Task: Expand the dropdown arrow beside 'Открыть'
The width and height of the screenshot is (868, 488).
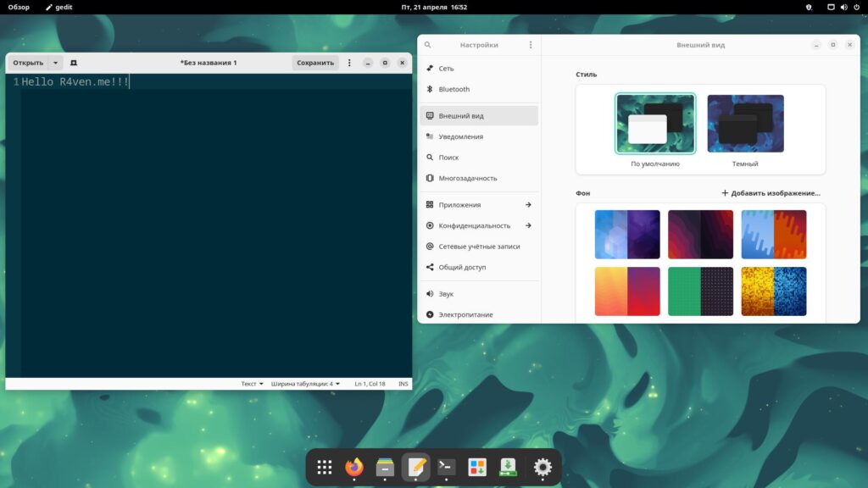Action: click(x=56, y=63)
